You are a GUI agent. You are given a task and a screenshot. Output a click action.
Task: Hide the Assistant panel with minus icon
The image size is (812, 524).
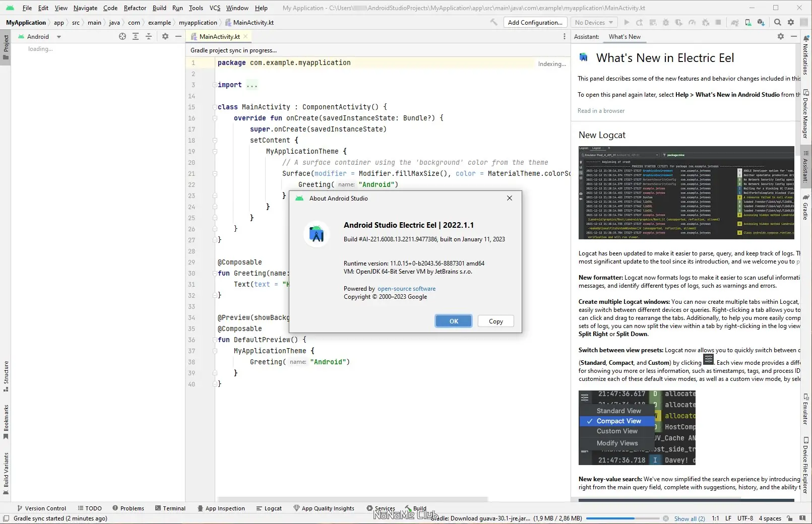tap(793, 36)
